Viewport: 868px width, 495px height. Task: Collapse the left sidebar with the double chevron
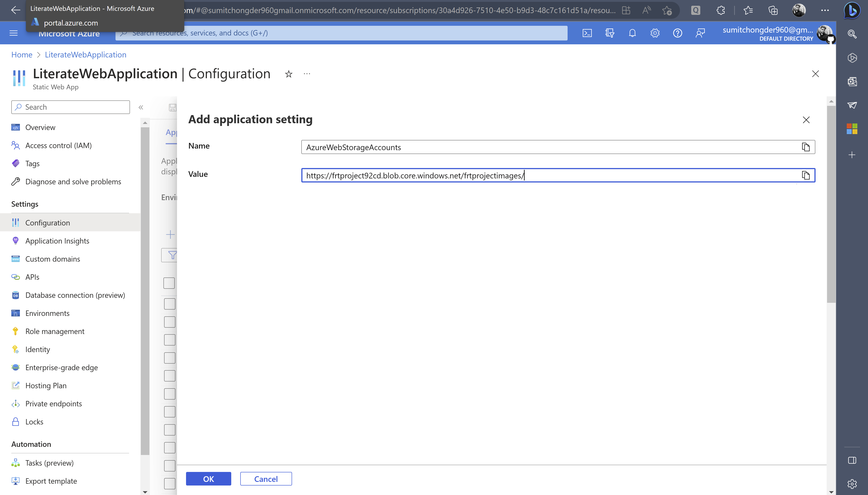(x=141, y=107)
